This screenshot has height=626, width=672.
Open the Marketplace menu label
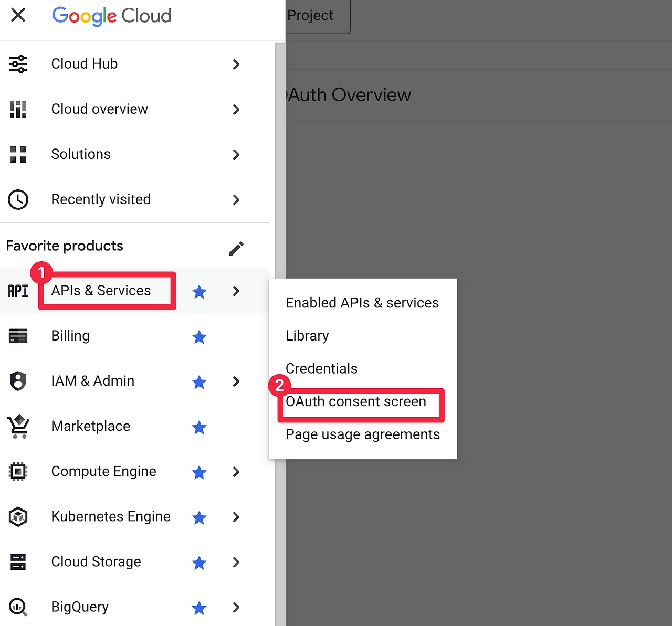[91, 426]
